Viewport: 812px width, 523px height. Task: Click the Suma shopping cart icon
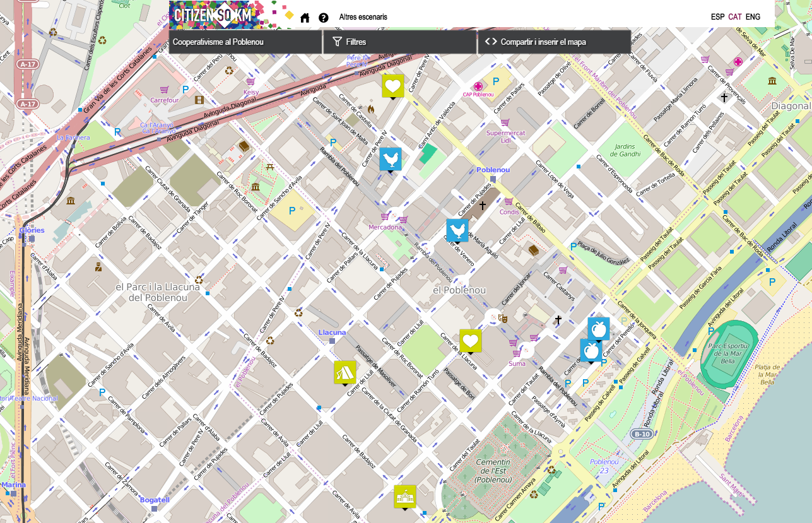tap(517, 354)
